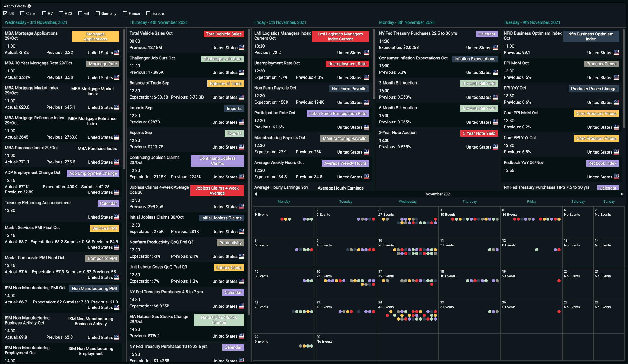The height and width of the screenshot is (364, 628).
Task: Click the Macro Events help question icon
Action: click(29, 6)
